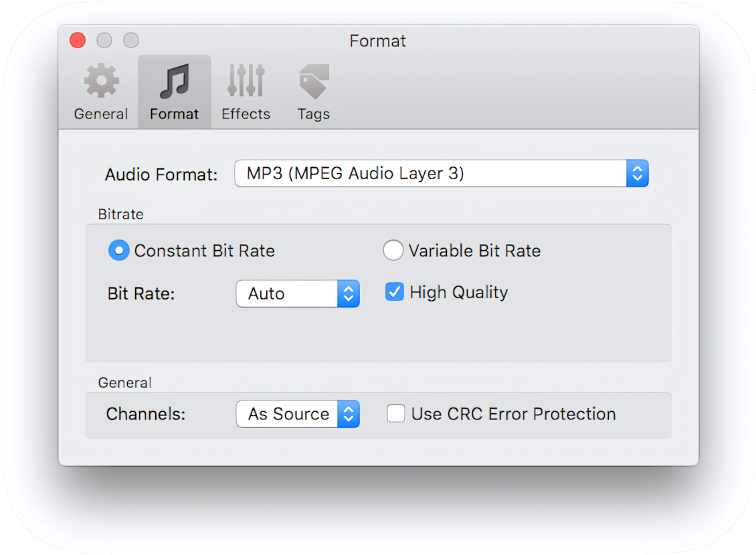The width and height of the screenshot is (756, 555).
Task: Select Constant Bit Rate
Action: coord(118,250)
